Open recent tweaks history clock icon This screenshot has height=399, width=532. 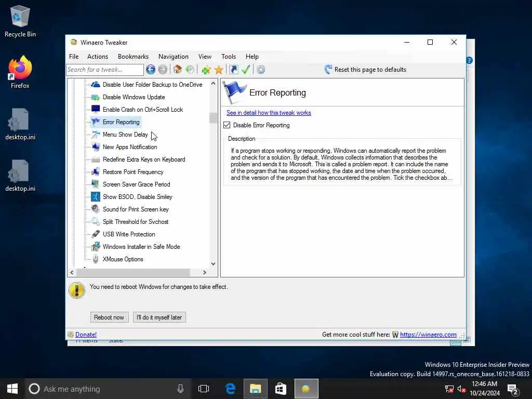tap(190, 70)
